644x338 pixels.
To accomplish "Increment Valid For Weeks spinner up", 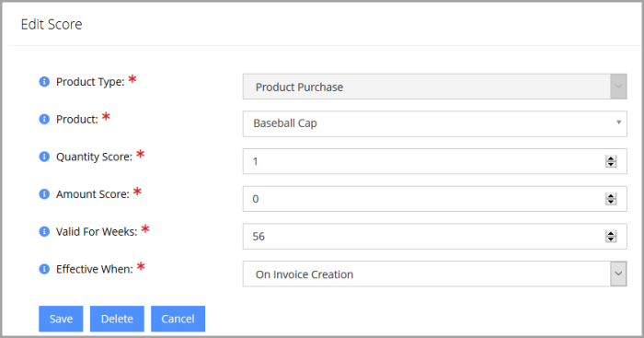I will pos(611,233).
